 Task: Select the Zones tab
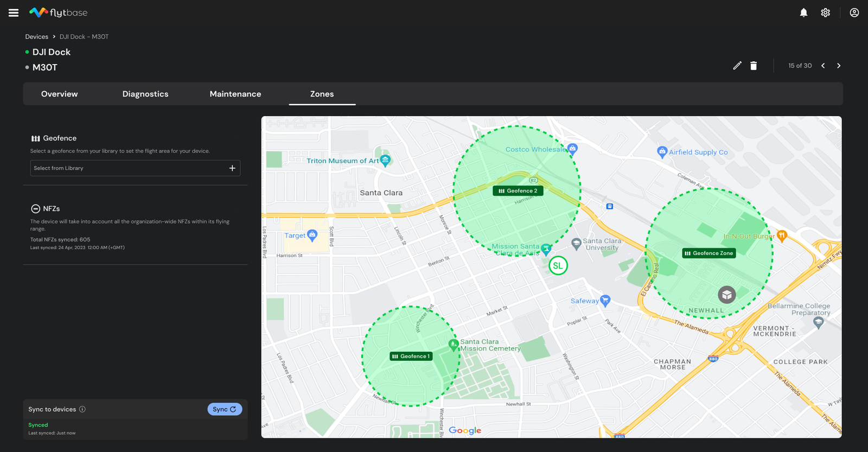click(322, 94)
